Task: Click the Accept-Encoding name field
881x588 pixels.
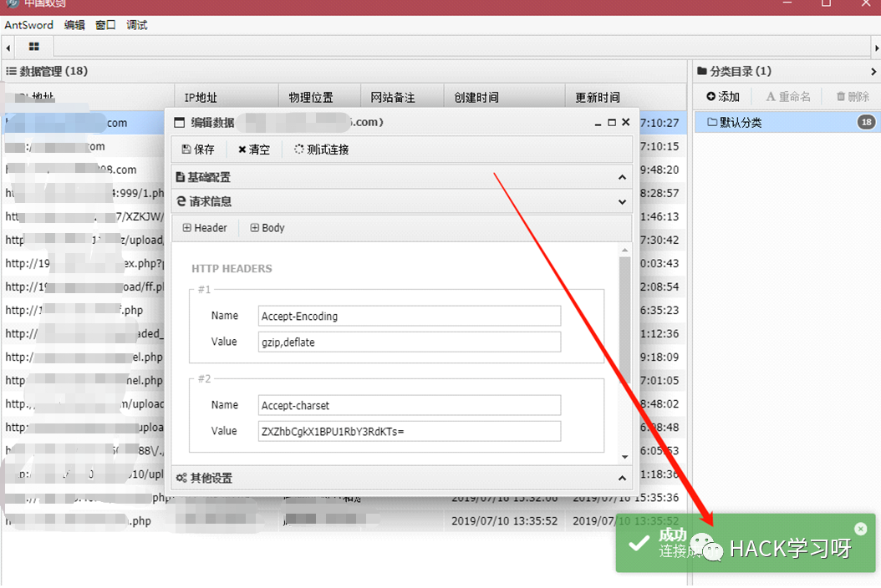Action: (409, 316)
